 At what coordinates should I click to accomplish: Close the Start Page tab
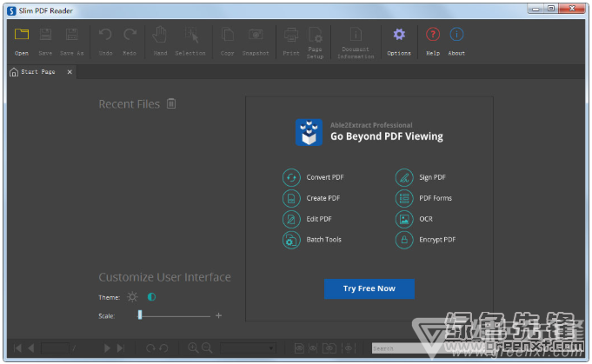click(x=70, y=71)
